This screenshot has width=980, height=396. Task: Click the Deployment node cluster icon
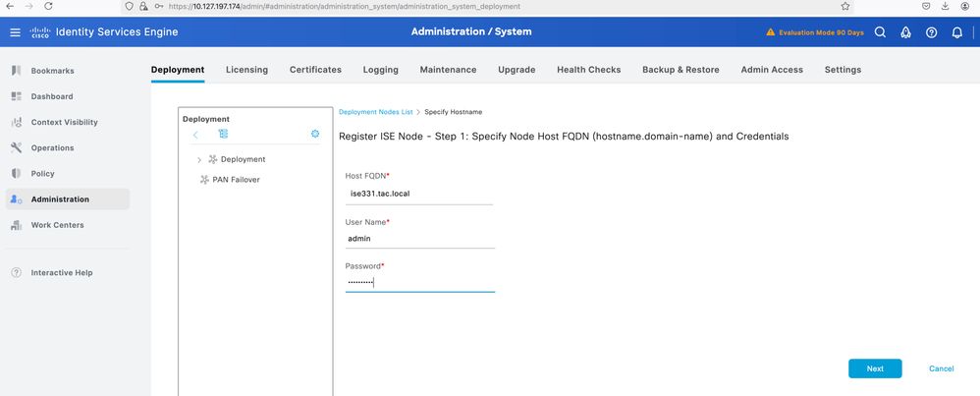(212, 159)
